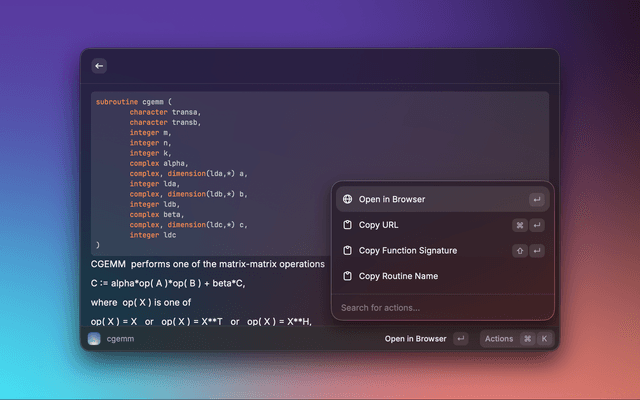Select the Copy Routine Name action

398,276
